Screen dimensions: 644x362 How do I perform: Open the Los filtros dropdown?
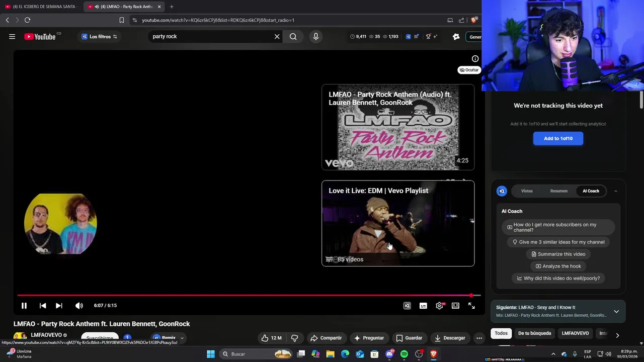[x=99, y=36]
